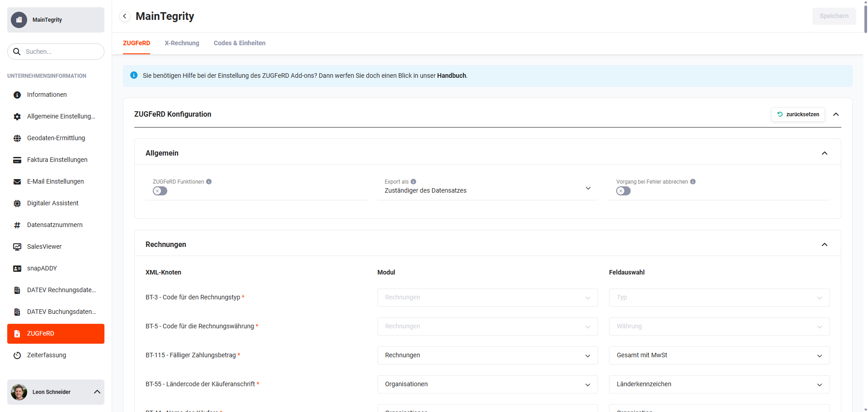Open the Handbuch link

[451, 76]
